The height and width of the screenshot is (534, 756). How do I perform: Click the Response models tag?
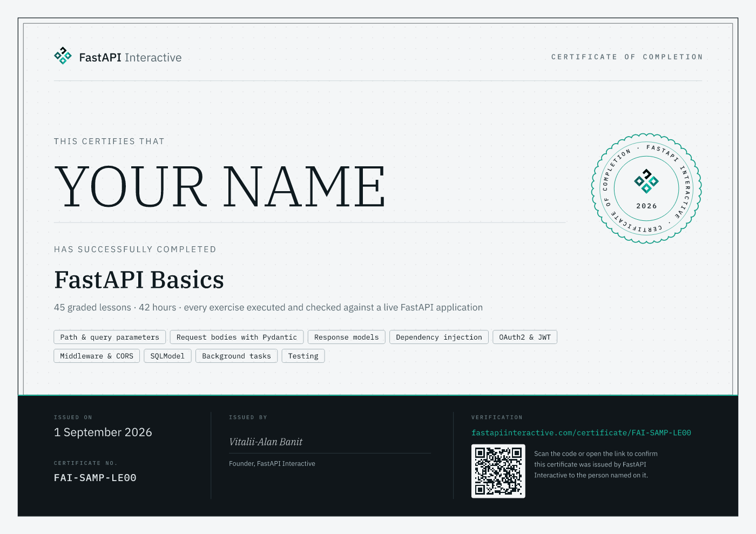coord(347,337)
